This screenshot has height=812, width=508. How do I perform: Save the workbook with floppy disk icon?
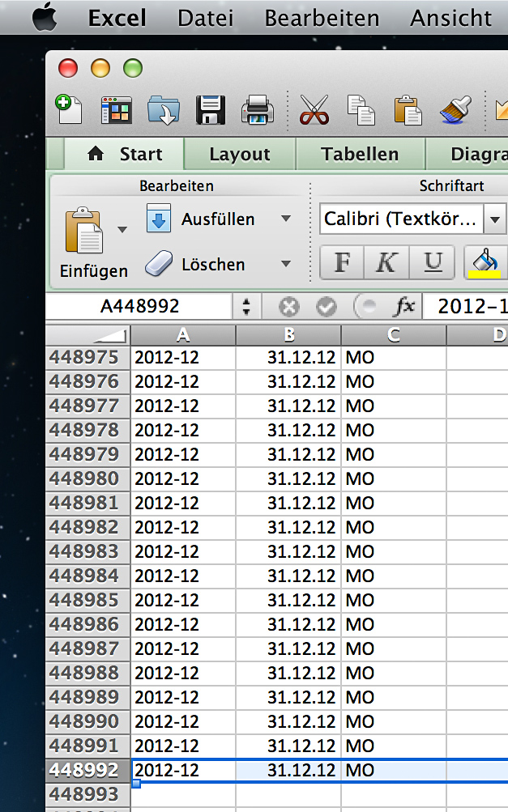point(210,109)
